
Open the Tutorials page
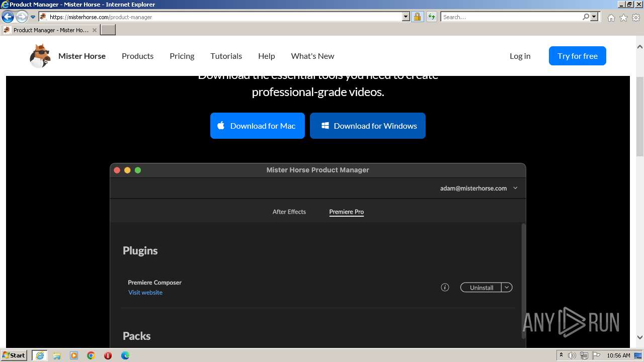click(x=226, y=56)
